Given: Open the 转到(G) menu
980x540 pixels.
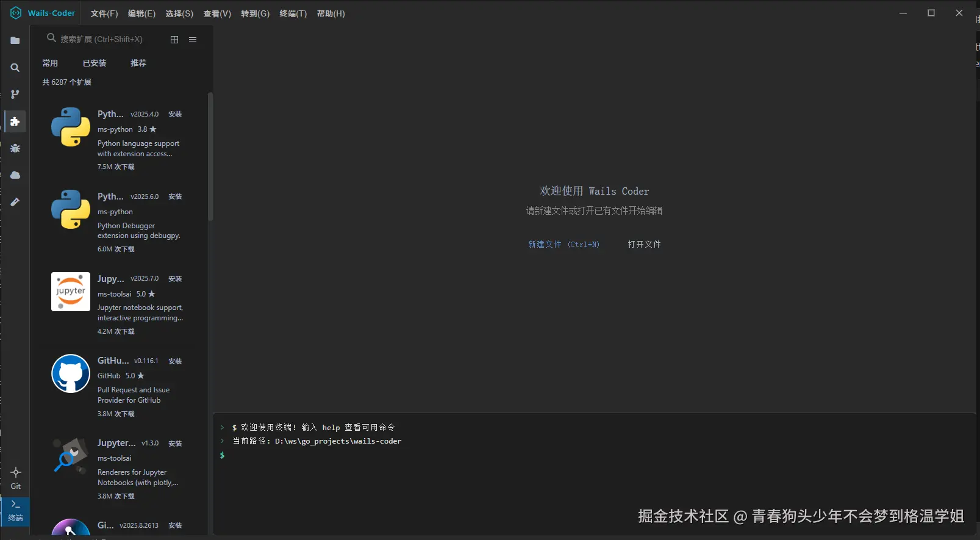Looking at the screenshot, I should coord(255,13).
